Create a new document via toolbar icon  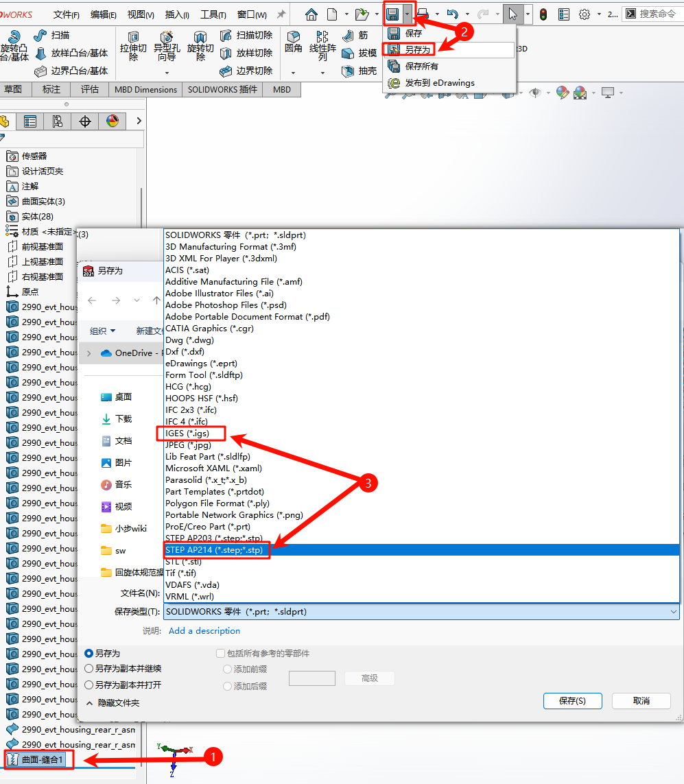click(332, 14)
